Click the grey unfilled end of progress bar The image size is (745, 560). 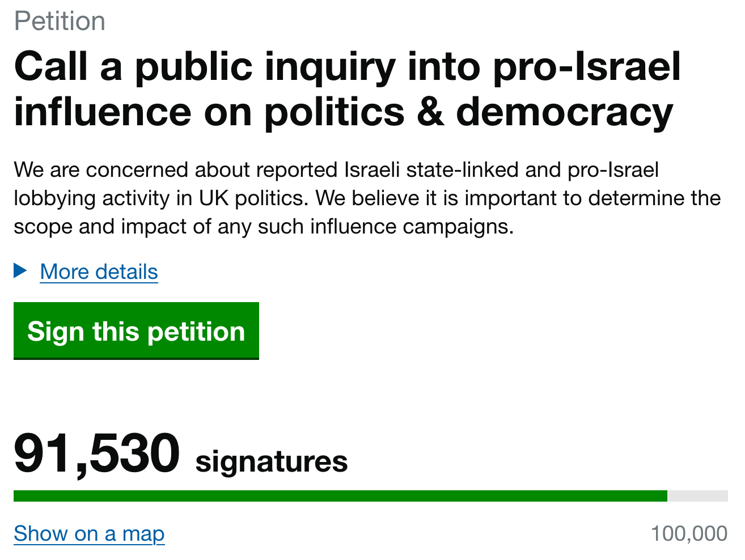click(x=697, y=496)
